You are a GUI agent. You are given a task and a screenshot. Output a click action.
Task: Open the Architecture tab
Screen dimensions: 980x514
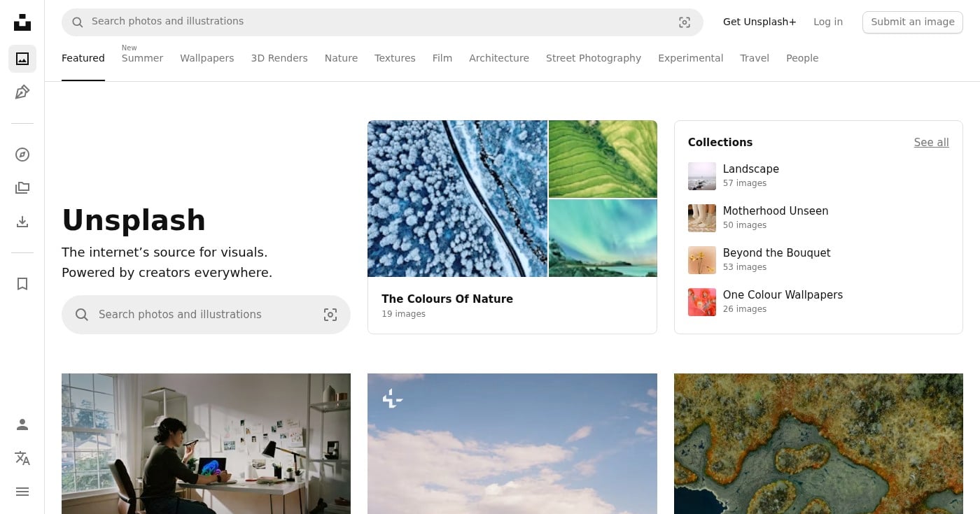click(x=499, y=58)
